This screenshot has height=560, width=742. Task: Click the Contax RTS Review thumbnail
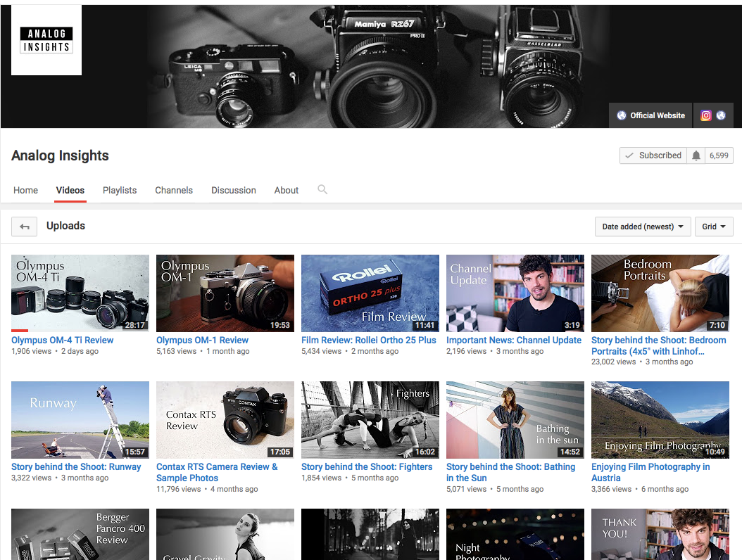[x=225, y=420]
